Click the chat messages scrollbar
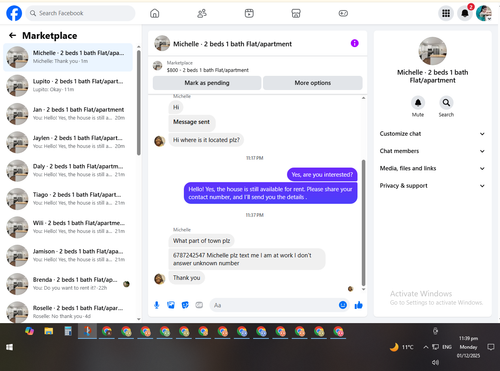This screenshot has width=500, height=371. (x=363, y=223)
